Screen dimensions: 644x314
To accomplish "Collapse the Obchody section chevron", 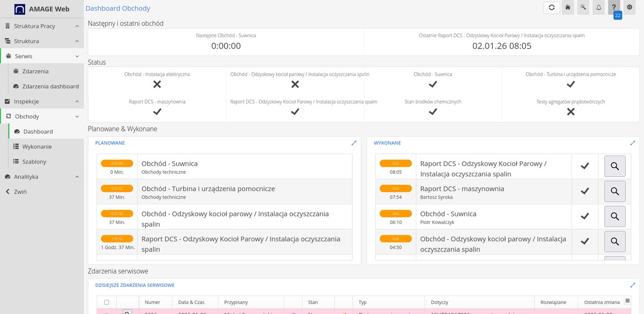I will tap(77, 117).
